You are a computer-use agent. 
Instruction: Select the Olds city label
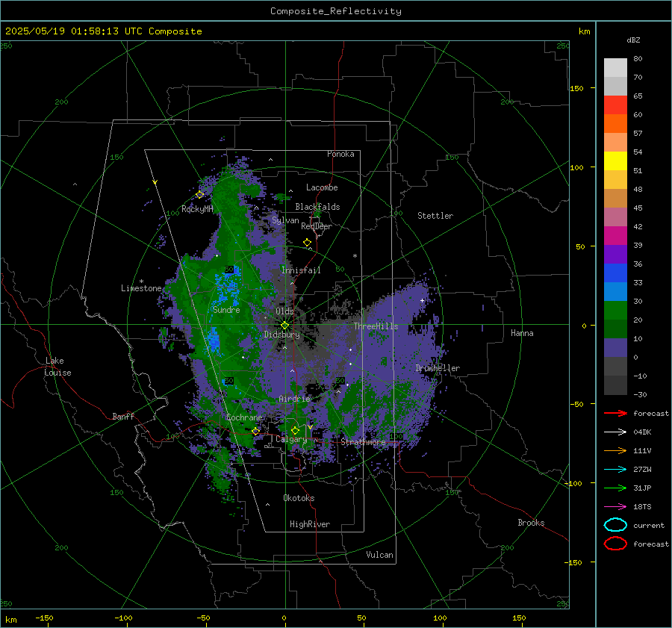[x=284, y=311]
